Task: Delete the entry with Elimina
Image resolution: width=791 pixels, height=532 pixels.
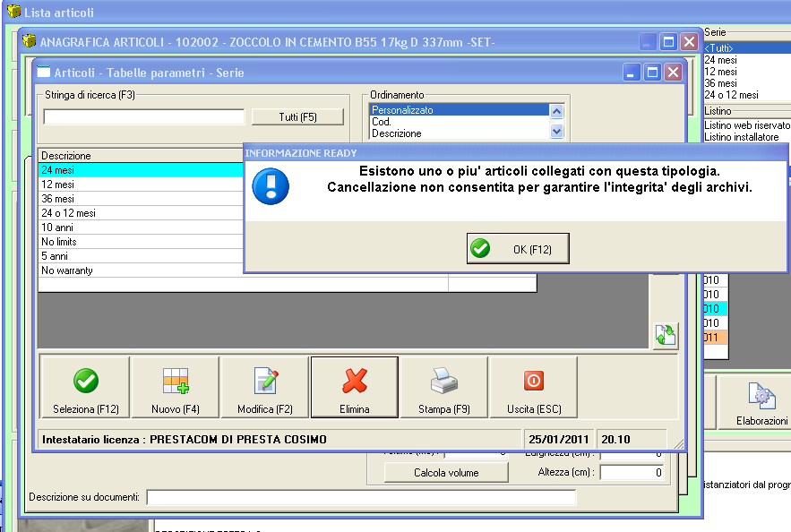Action: (x=355, y=387)
